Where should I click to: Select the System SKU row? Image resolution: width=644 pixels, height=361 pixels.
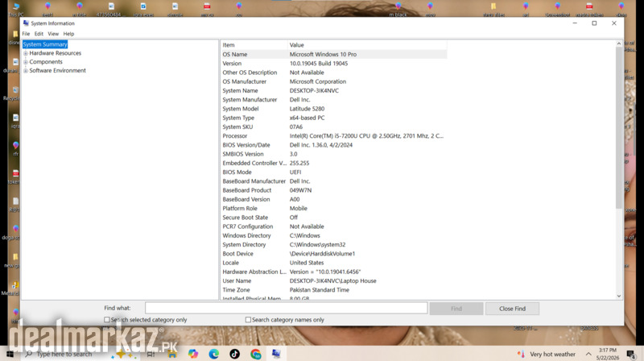tap(333, 127)
